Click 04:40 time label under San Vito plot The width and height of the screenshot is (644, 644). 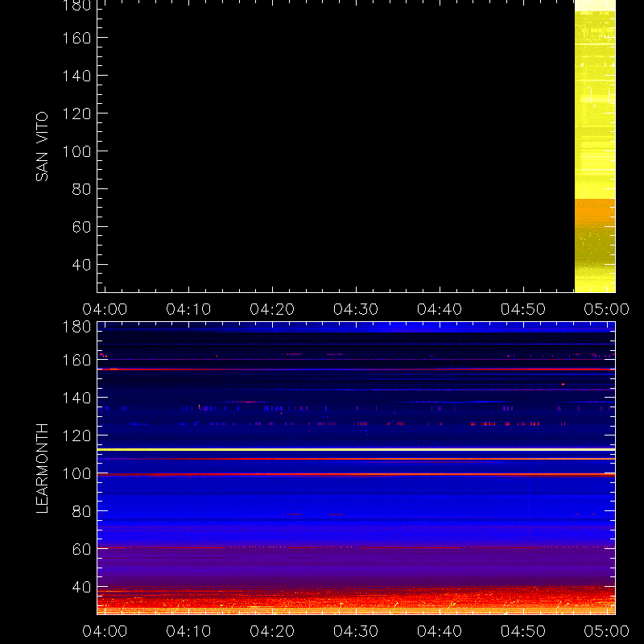(440, 309)
